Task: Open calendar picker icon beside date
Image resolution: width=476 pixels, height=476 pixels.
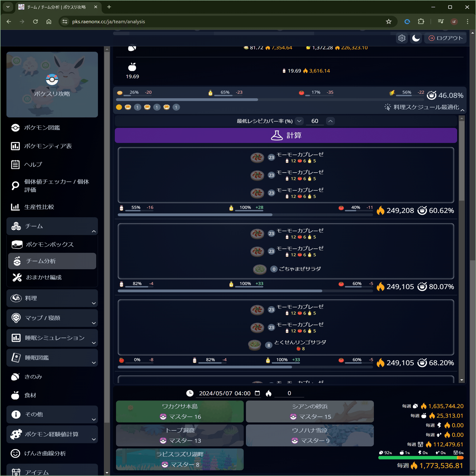Action: (257, 393)
